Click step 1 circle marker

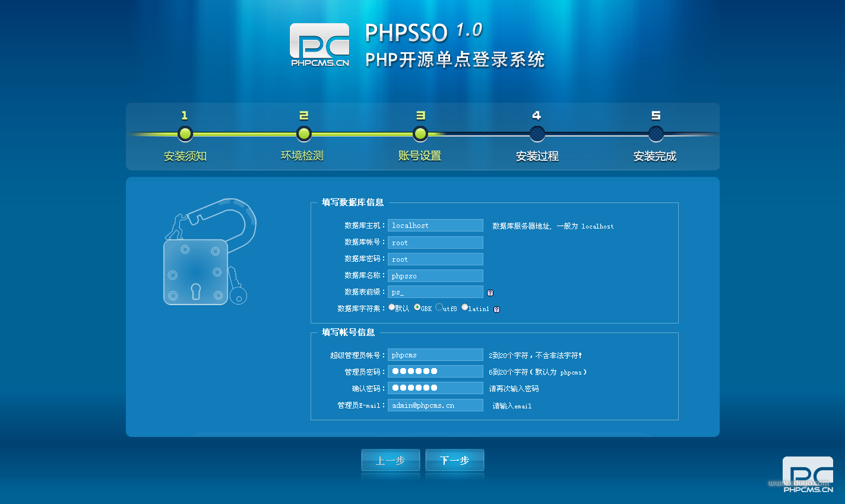click(x=185, y=134)
